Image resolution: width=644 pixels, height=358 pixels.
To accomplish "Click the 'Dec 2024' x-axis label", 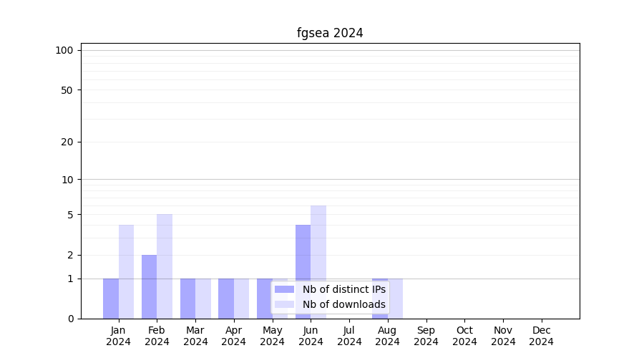I will pos(542,336).
